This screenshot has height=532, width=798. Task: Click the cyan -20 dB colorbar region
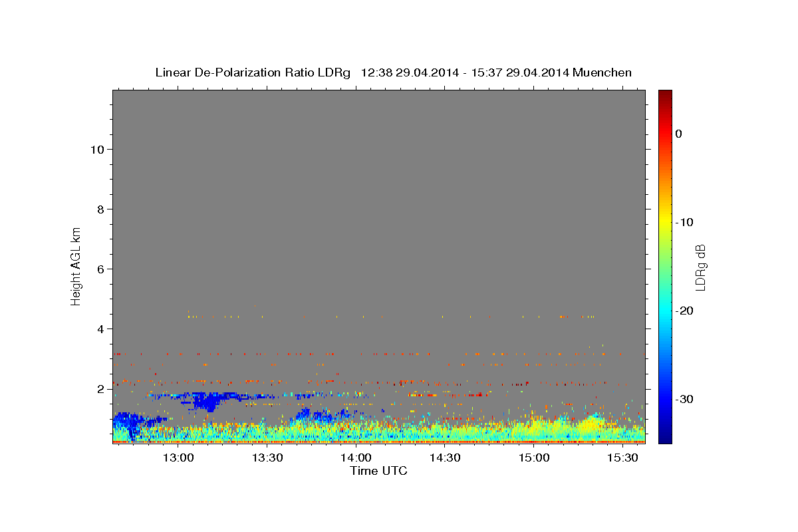click(x=665, y=311)
